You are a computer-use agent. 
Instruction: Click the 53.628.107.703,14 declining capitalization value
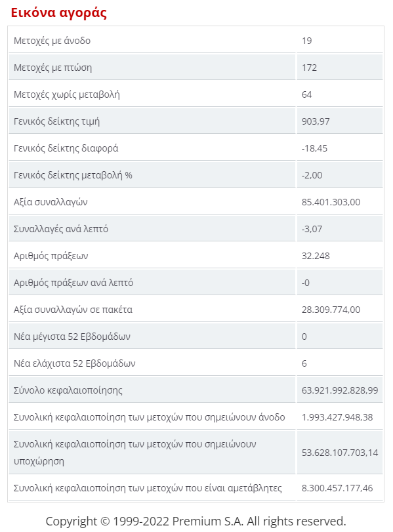[x=340, y=452]
